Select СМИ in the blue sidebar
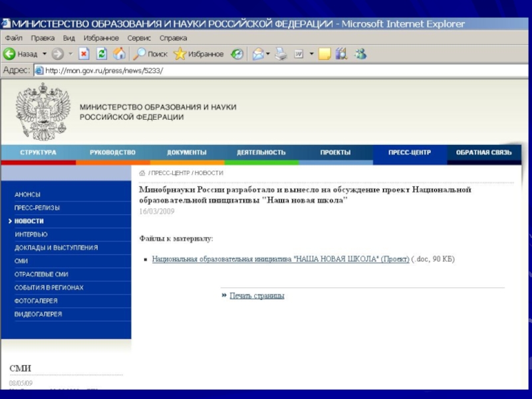The height and width of the screenshot is (399, 532). [21, 261]
